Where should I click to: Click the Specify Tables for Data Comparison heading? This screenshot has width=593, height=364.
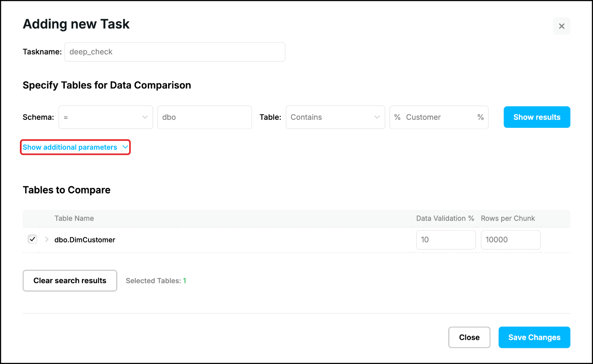pos(107,85)
